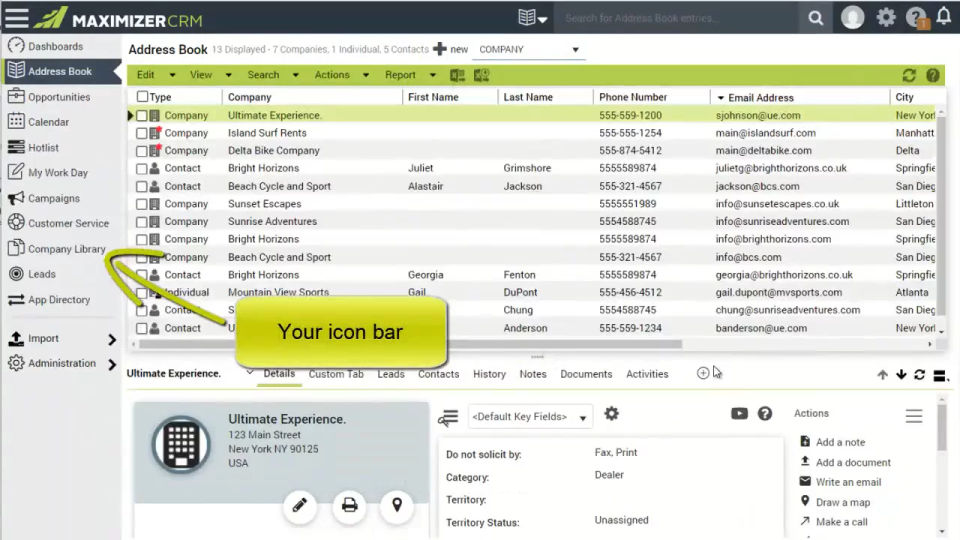Sort by the Email Address column header

[760, 97]
